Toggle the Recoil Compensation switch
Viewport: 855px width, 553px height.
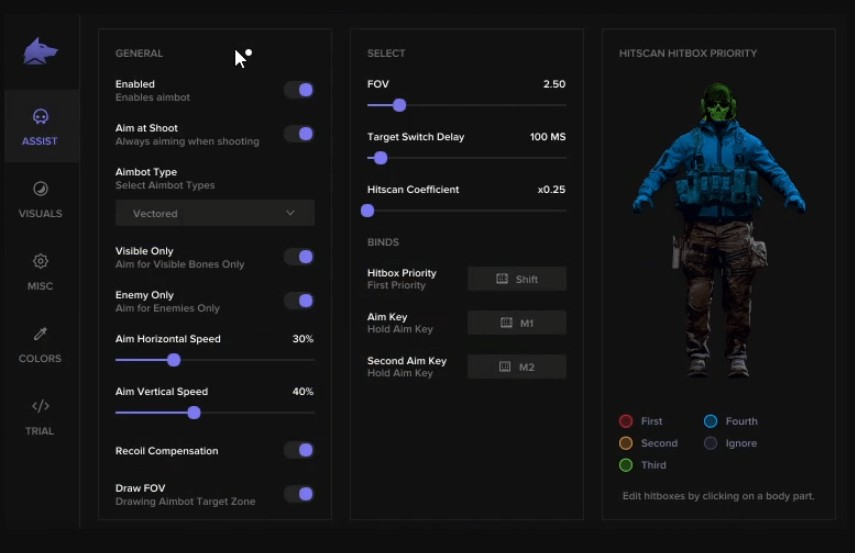(299, 450)
